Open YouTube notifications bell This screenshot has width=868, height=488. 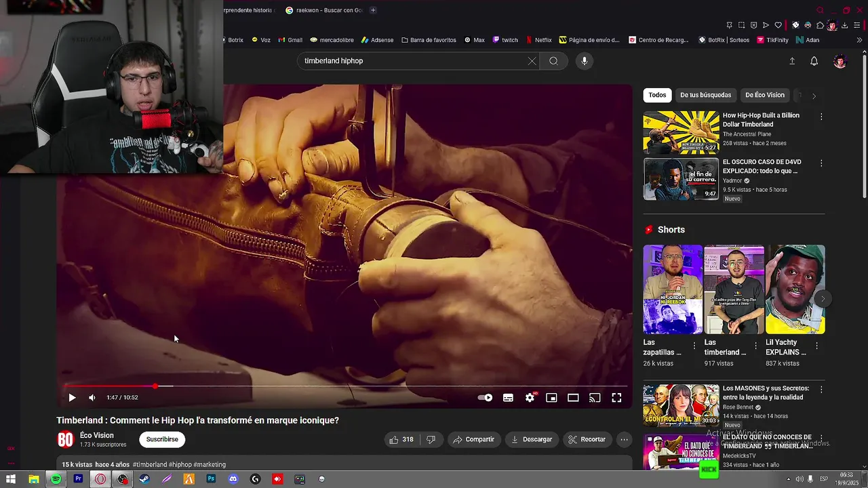coord(814,61)
